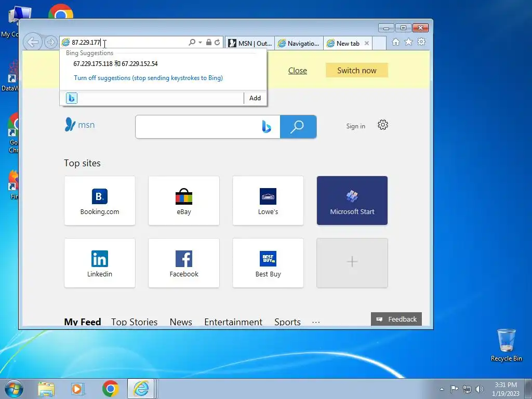Viewport: 532px width, 399px height.
Task: Switch to Sports feed tab
Action: click(287, 321)
